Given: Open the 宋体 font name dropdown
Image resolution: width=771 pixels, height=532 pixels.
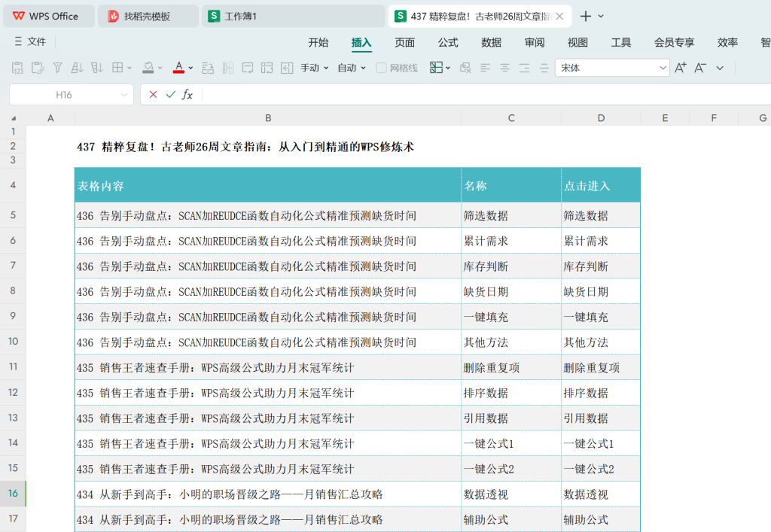Looking at the screenshot, I should coord(663,68).
